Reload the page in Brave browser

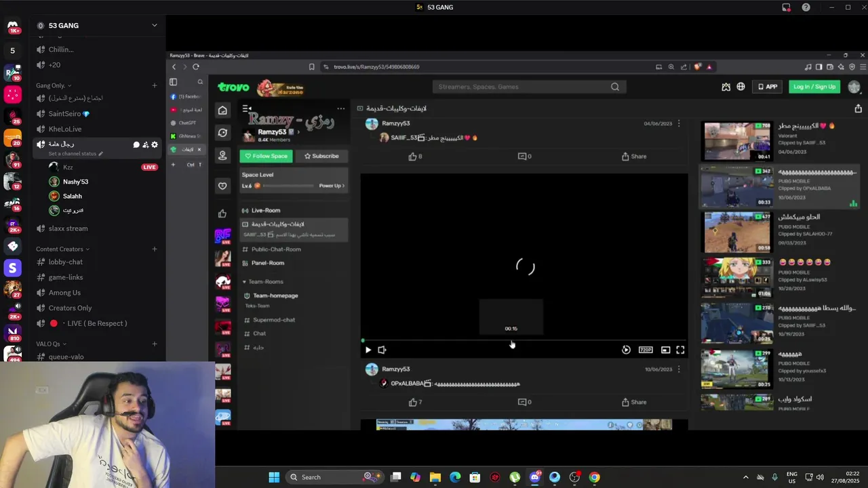pos(196,66)
